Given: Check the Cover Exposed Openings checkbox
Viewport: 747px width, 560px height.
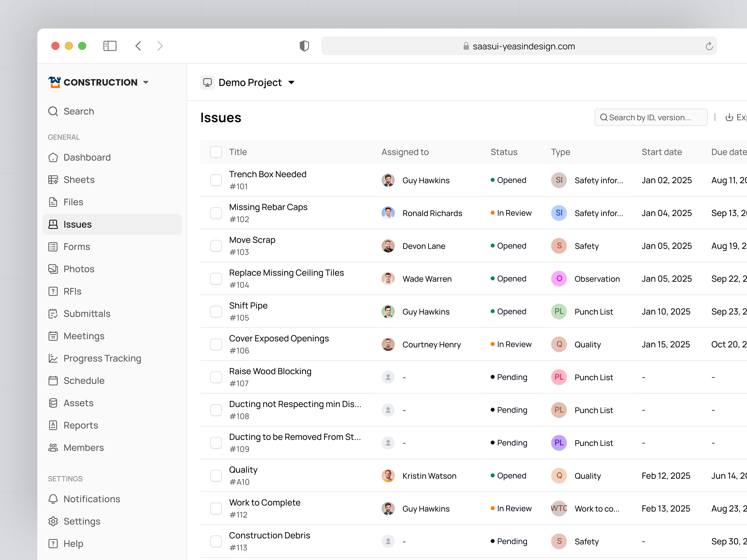Looking at the screenshot, I should pyautogui.click(x=216, y=344).
